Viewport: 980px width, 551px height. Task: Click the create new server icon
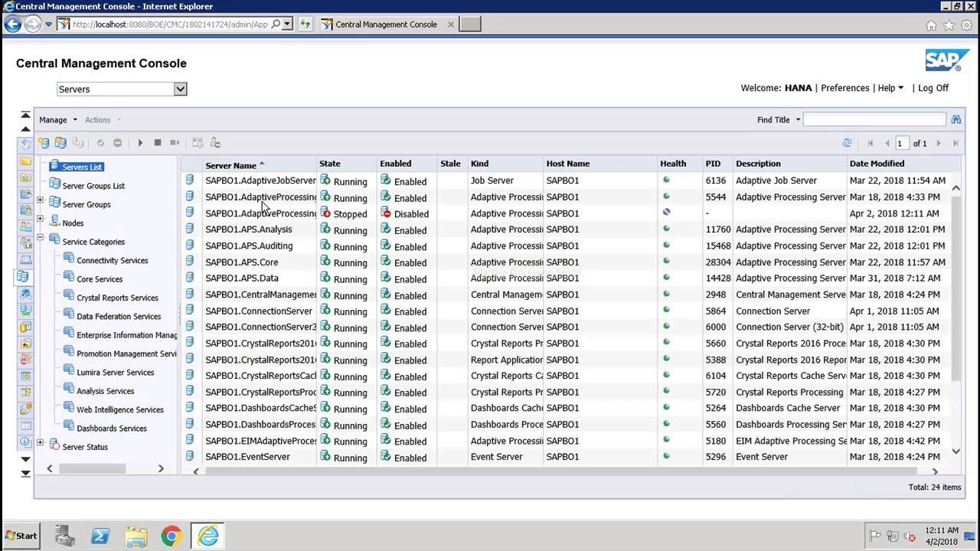point(44,143)
